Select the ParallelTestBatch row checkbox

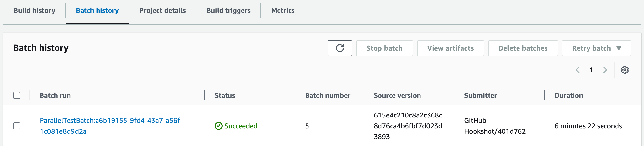[17, 126]
